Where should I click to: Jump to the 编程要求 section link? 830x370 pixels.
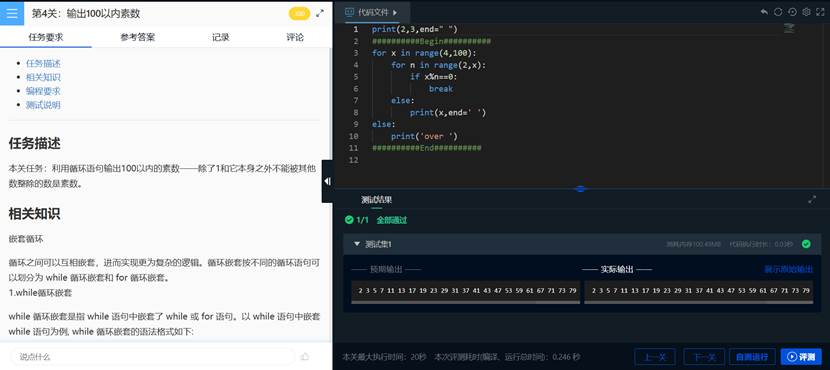(x=43, y=91)
